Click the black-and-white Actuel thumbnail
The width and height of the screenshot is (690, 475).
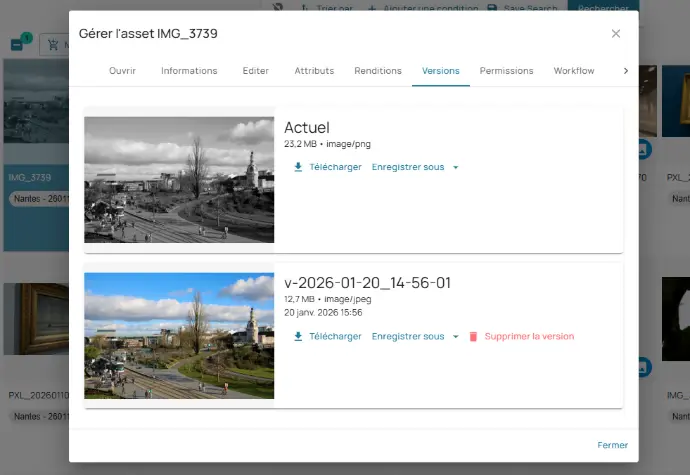pyautogui.click(x=179, y=180)
